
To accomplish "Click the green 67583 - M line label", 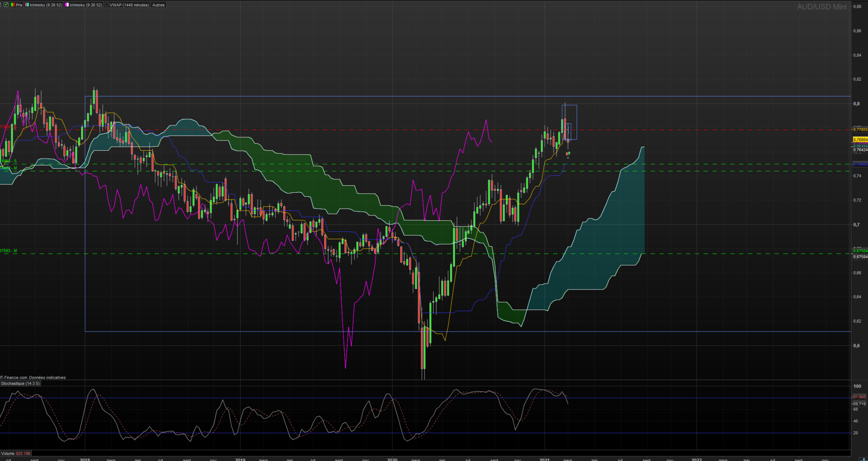I will click(x=8, y=251).
